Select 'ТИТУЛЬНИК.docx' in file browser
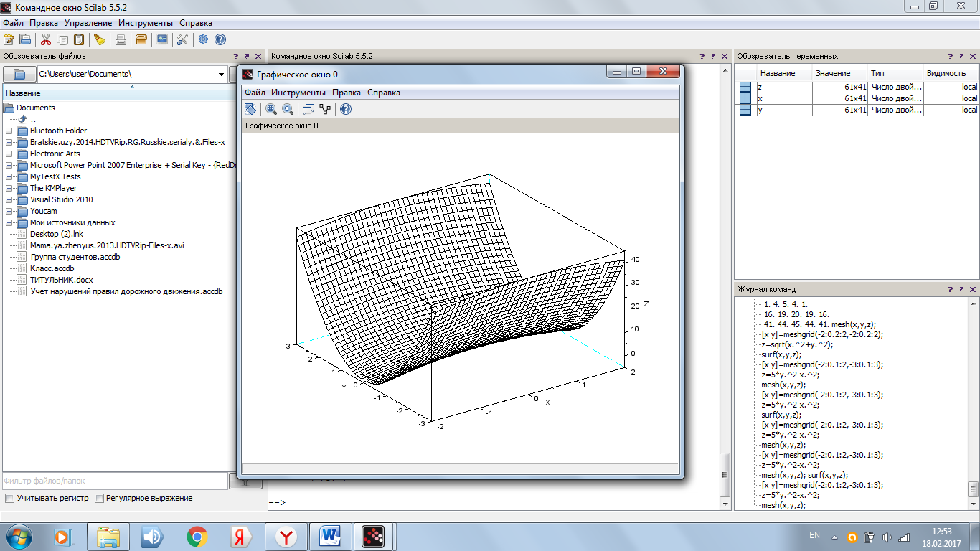 click(62, 280)
